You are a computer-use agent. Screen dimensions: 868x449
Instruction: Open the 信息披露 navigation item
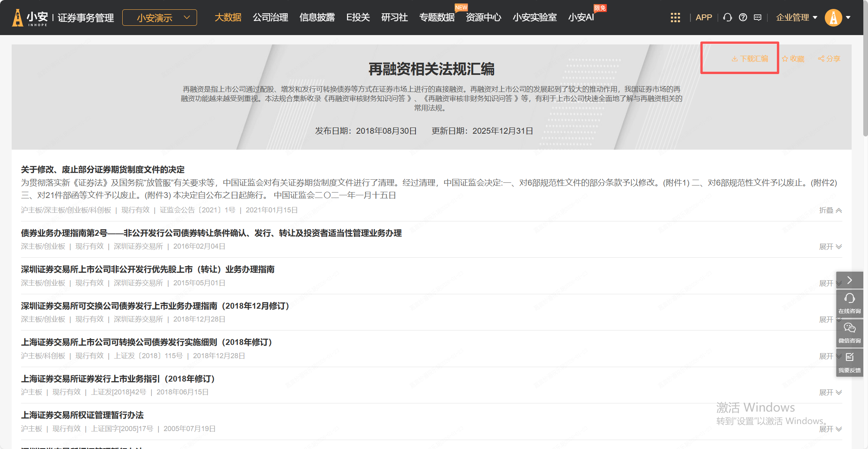317,18
